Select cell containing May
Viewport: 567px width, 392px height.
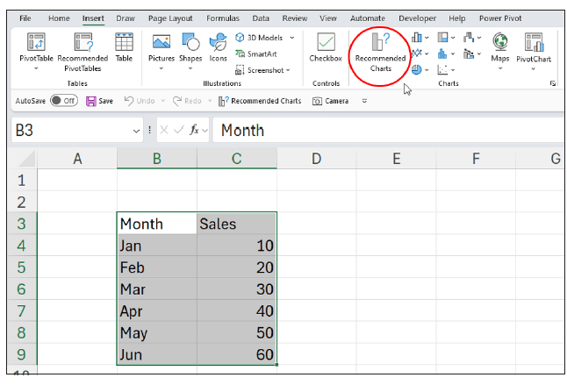point(157,332)
